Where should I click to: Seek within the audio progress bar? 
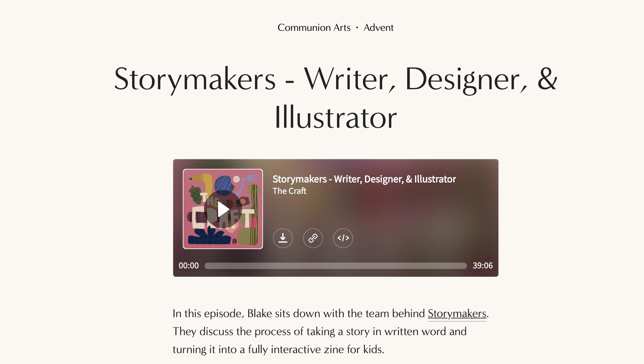point(335,266)
